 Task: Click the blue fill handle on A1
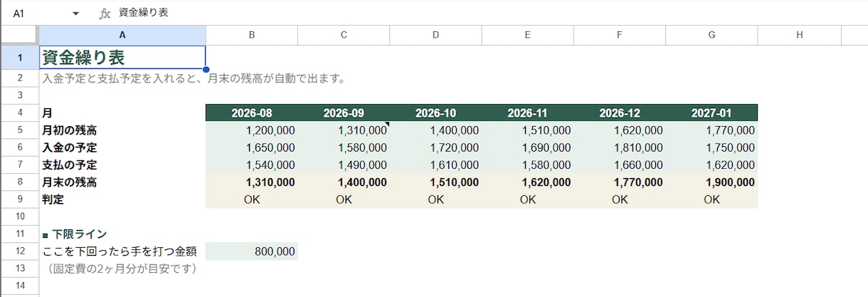(206, 69)
